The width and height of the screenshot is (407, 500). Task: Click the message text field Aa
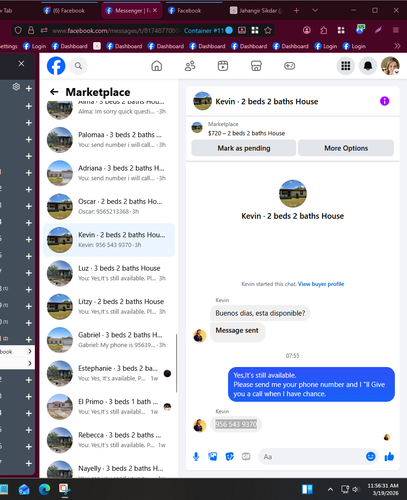coord(312,457)
